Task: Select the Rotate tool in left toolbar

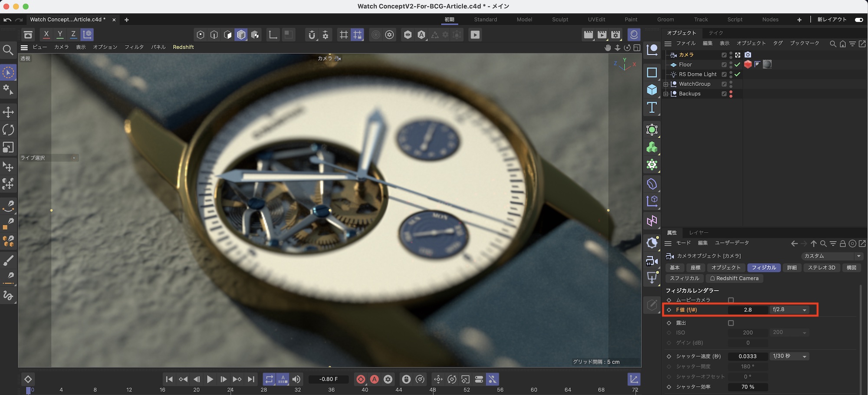Action: coord(8,130)
